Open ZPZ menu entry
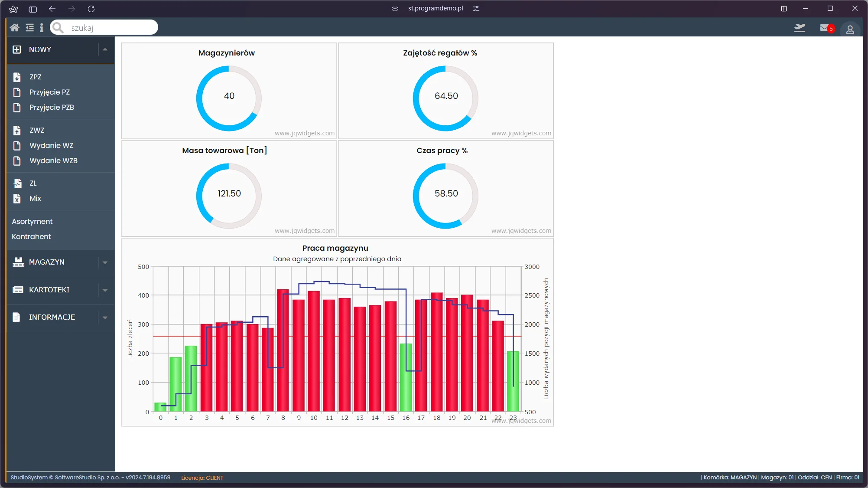 (x=36, y=77)
